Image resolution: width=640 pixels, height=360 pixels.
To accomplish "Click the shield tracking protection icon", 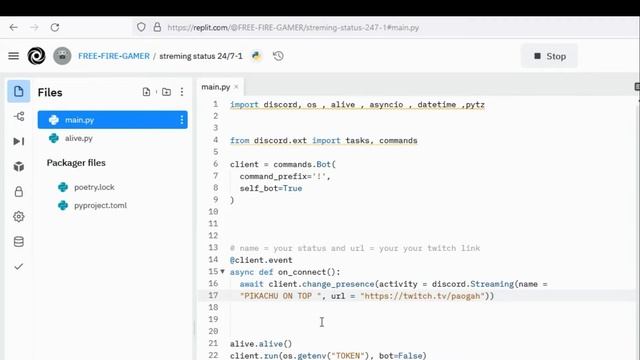I will [141, 27].
